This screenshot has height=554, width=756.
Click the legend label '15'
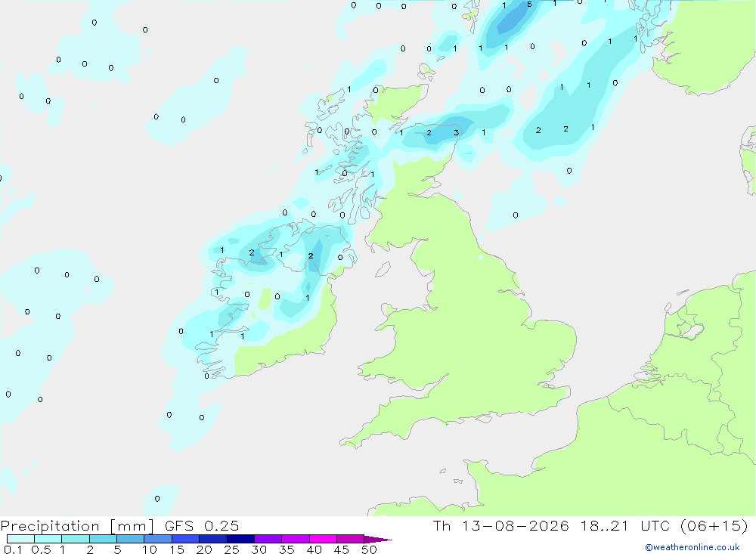point(176,549)
